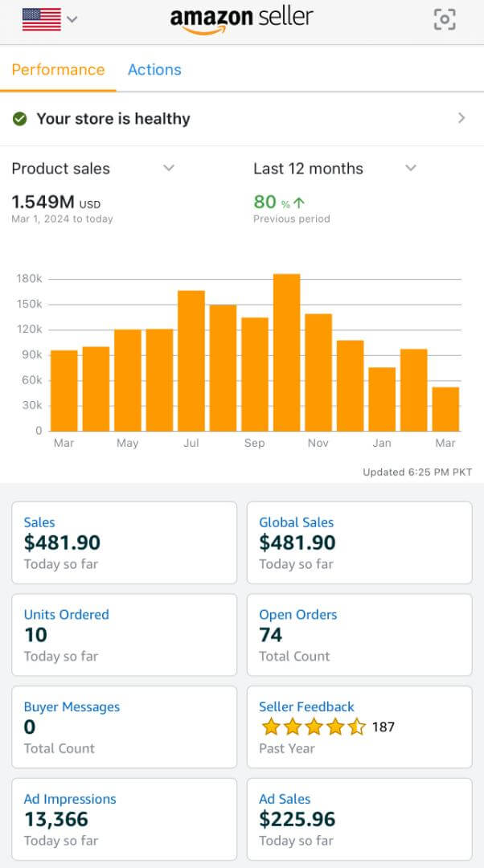This screenshot has height=868, width=484.
Task: Open the Ad Impressions card
Action: 124,819
